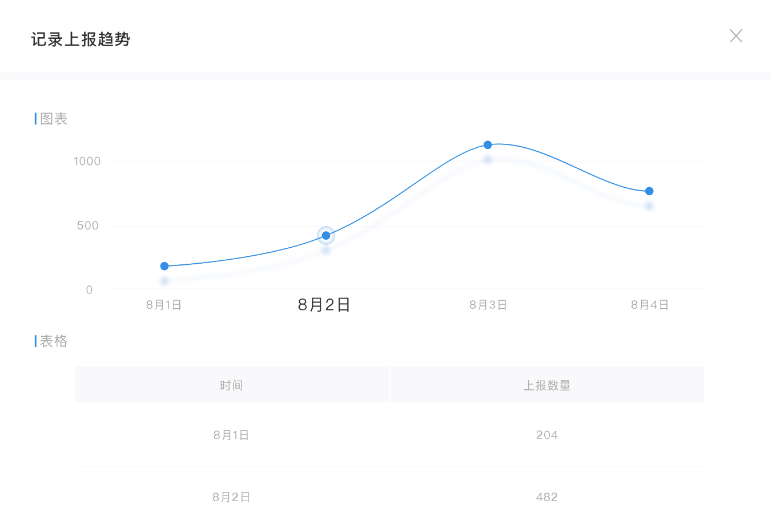Select the 8月4日 data point on chart
The width and height of the screenshot is (772, 532).
point(649,191)
